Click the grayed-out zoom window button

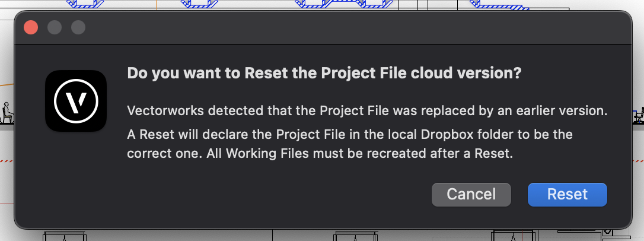[78, 27]
